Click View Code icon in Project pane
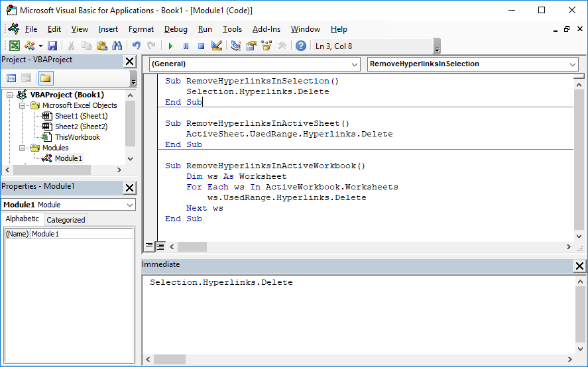This screenshot has width=588, height=367. coord(11,78)
